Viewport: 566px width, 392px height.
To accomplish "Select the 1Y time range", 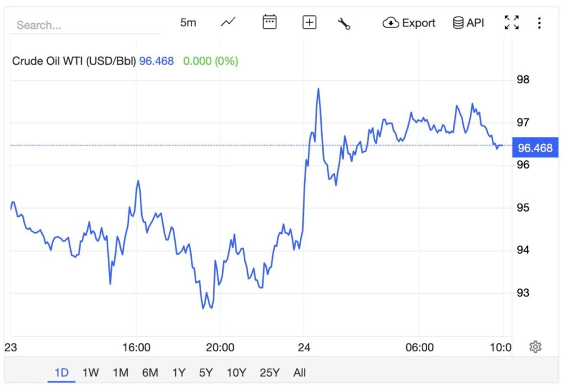I will coord(179,373).
